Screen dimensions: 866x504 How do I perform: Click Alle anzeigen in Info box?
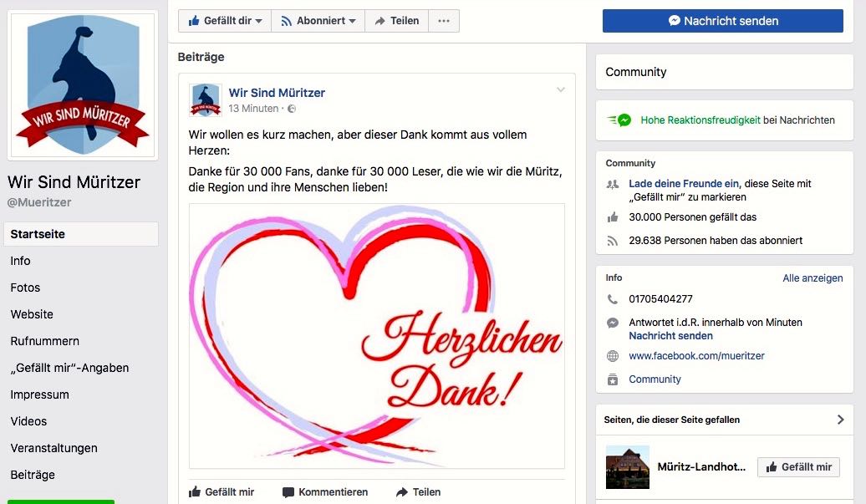coord(813,278)
